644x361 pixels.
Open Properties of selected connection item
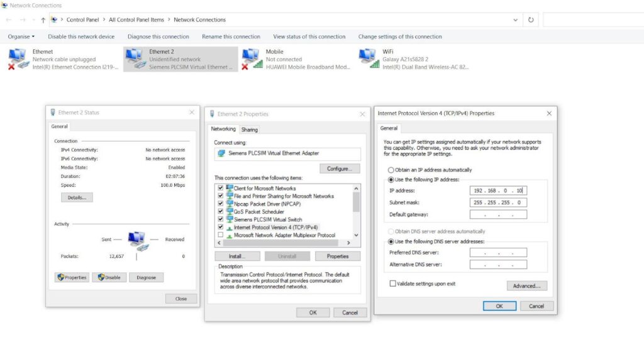click(338, 256)
